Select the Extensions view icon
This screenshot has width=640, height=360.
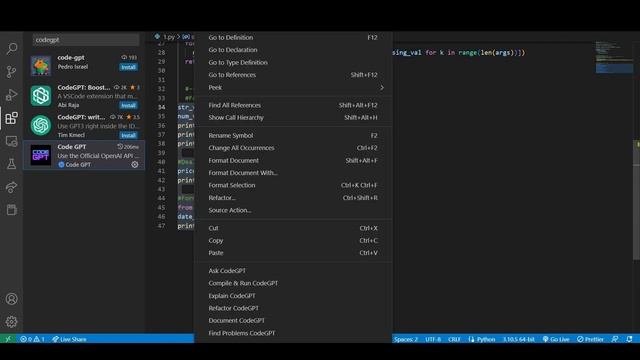coord(11,118)
